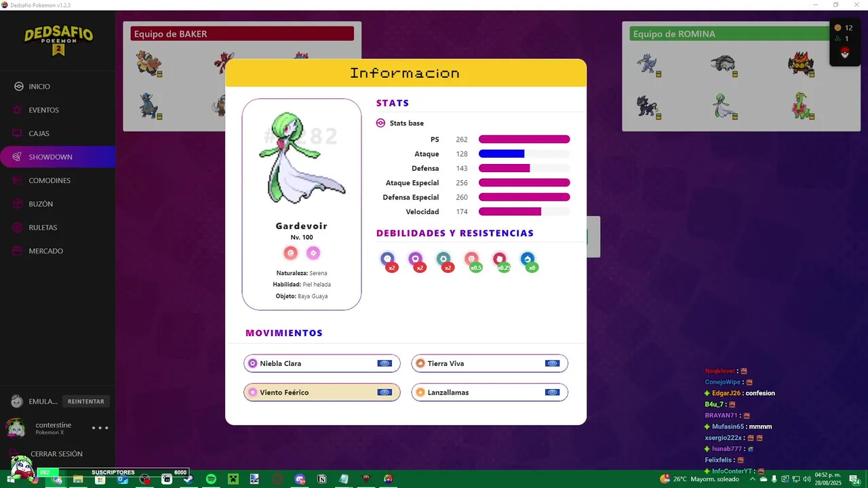Image resolution: width=868 pixels, height=488 pixels.
Task: Click the category icon on Lanzallamas
Action: [x=552, y=392]
